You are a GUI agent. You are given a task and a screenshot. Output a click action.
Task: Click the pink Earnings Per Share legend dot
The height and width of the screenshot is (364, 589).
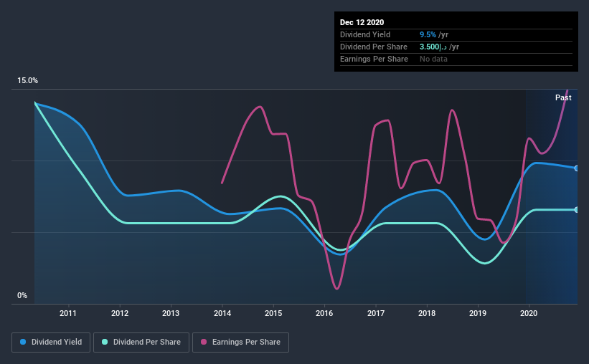pyautogui.click(x=204, y=342)
